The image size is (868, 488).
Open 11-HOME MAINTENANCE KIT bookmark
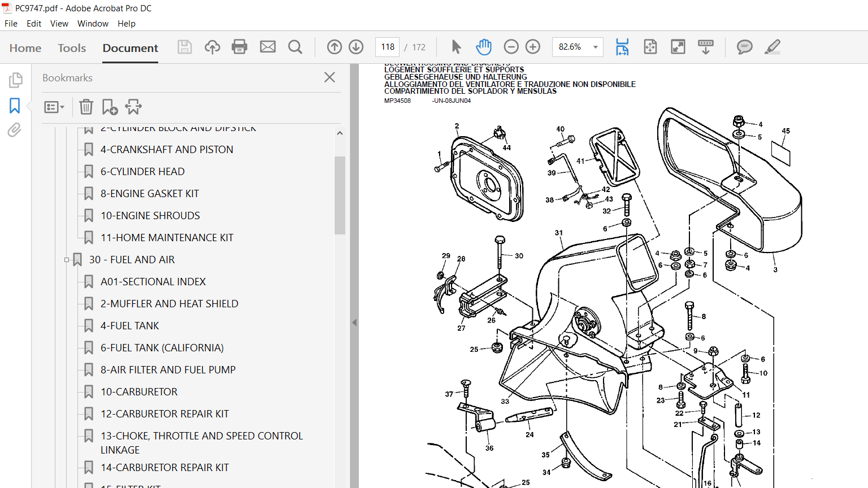pos(167,238)
